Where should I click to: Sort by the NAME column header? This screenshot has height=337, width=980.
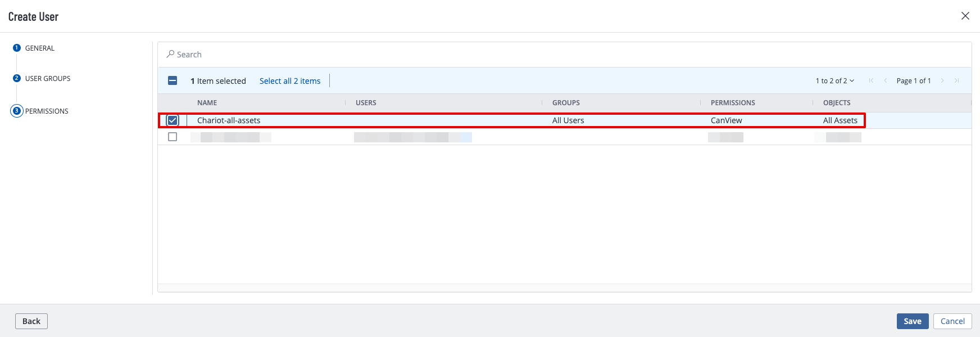pyautogui.click(x=207, y=102)
